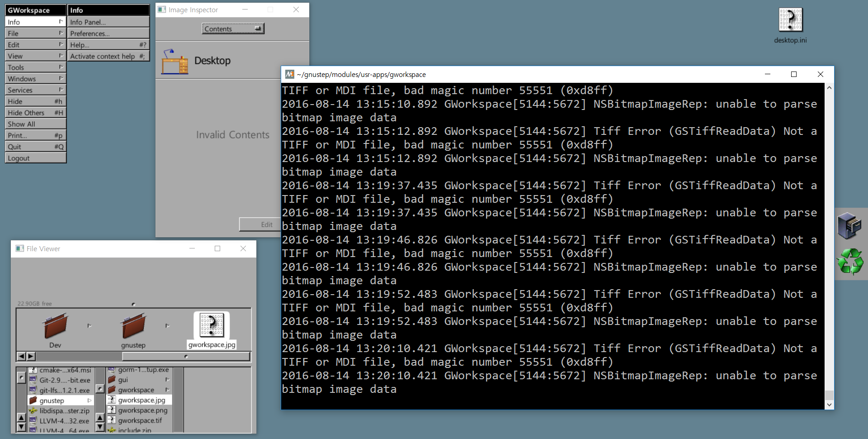Click the first column's scroll up arrow

21,417
